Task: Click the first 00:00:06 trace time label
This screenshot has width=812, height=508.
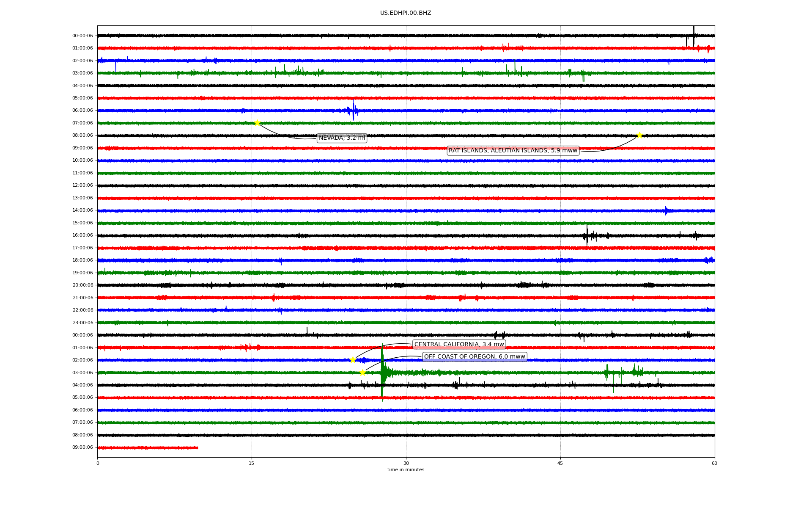Action: (82, 36)
